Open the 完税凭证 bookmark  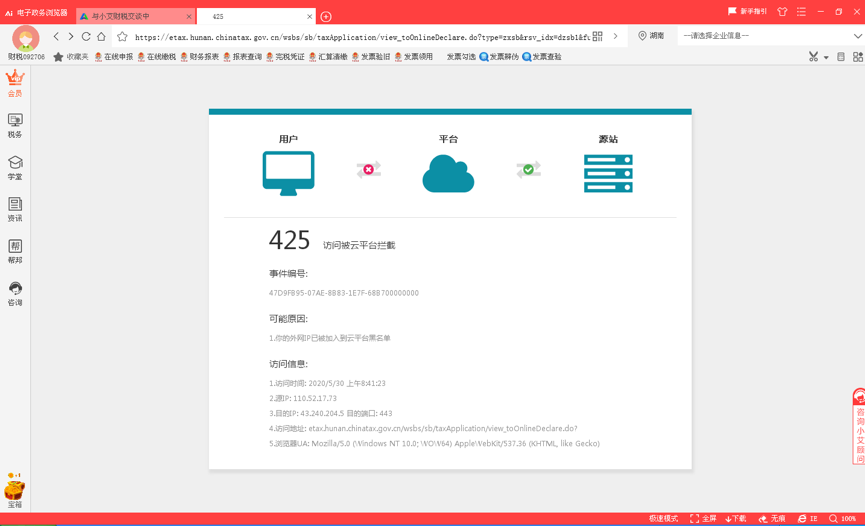point(285,57)
